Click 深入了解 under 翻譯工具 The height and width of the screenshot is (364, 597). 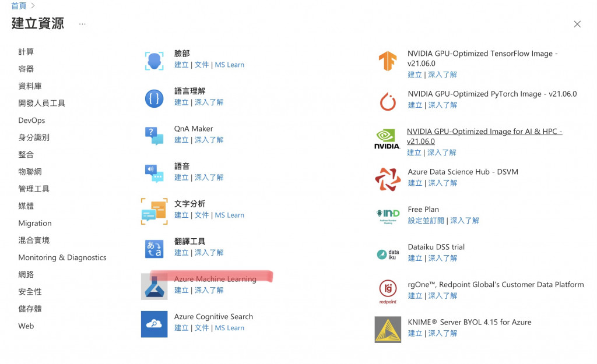209,253
